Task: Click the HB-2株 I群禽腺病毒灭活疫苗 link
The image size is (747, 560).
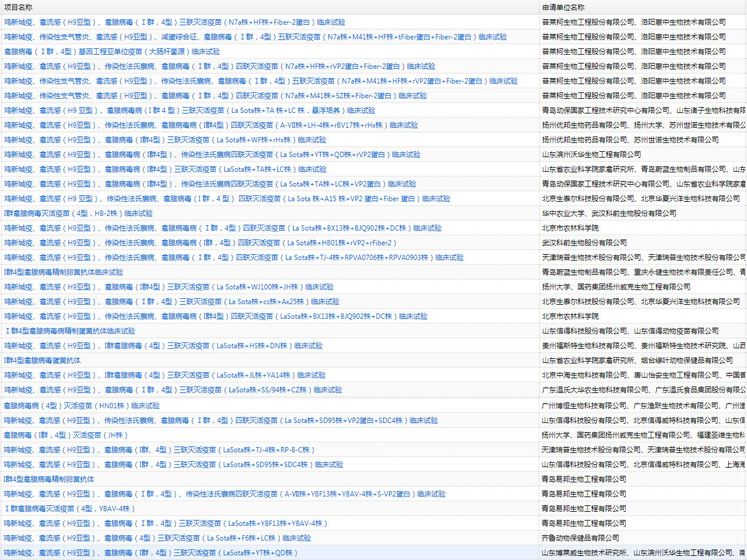Action: tap(78, 214)
